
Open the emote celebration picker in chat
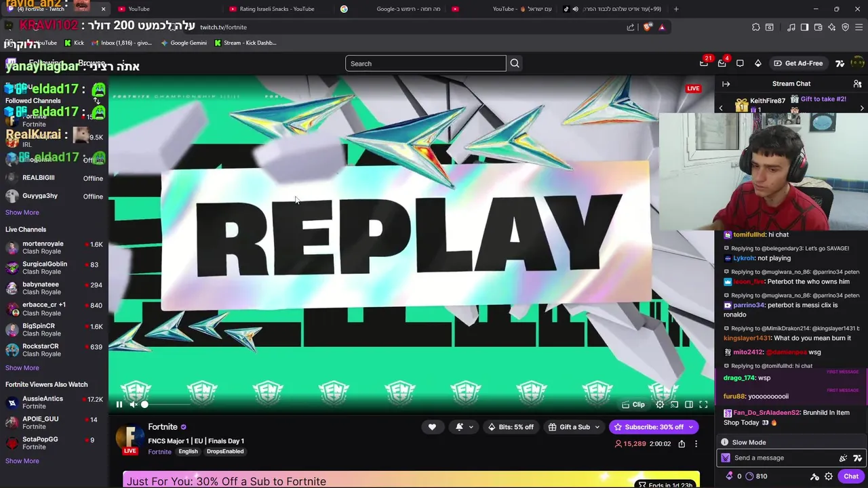(x=843, y=458)
